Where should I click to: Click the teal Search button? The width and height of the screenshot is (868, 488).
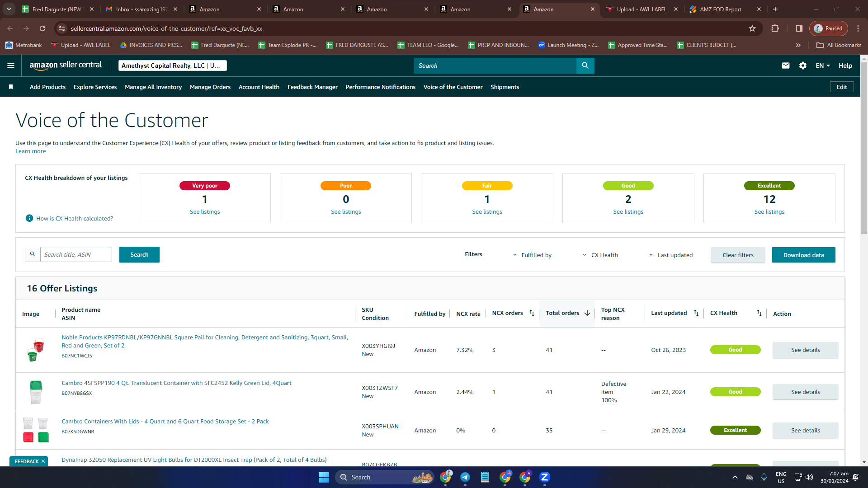tap(139, 254)
